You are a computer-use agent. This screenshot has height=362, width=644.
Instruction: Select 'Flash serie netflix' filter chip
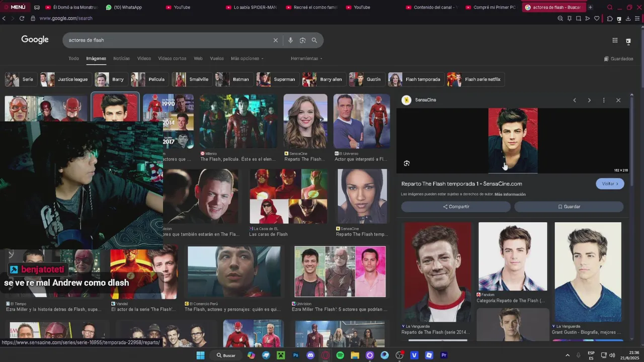[475, 79]
